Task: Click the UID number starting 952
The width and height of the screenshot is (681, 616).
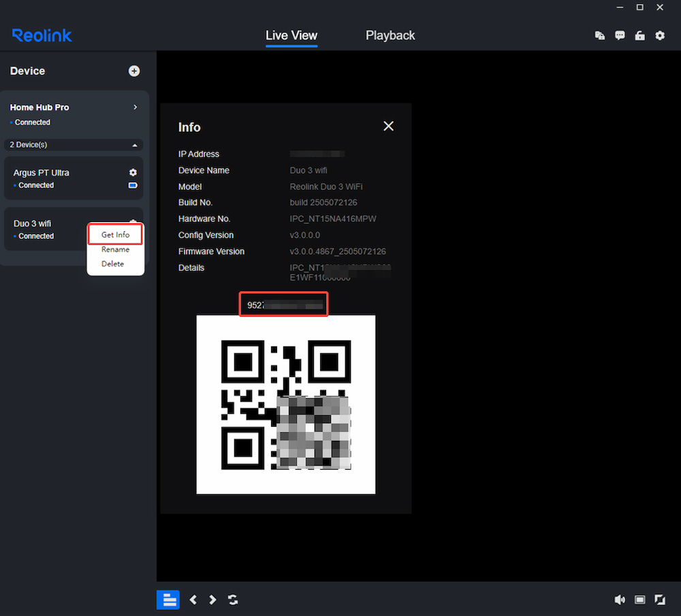Action: coord(283,305)
